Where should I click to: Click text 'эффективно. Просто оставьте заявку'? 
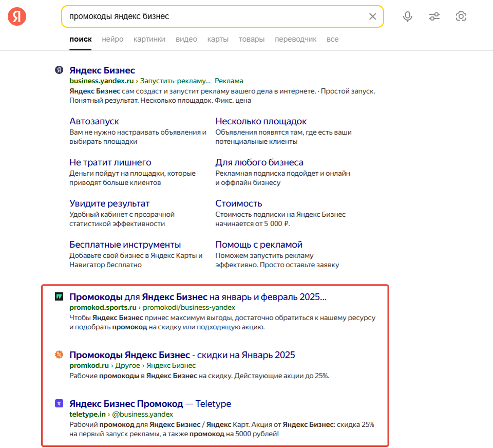point(277,265)
